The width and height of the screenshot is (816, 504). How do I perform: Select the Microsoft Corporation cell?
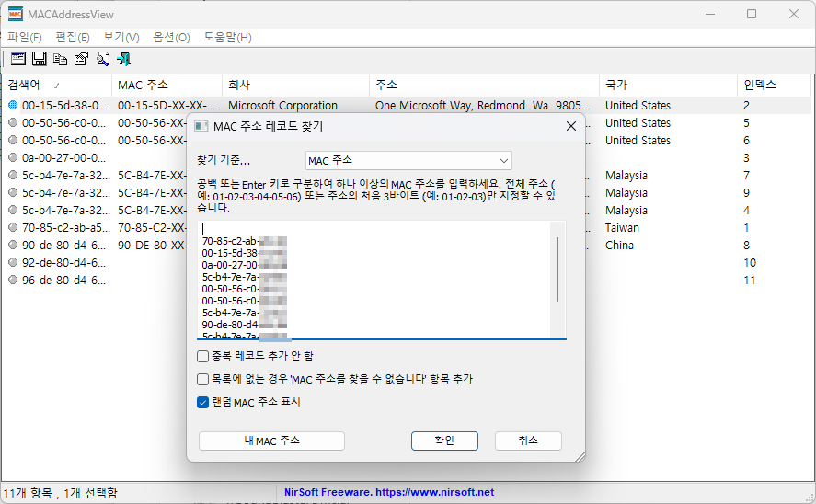tap(282, 105)
